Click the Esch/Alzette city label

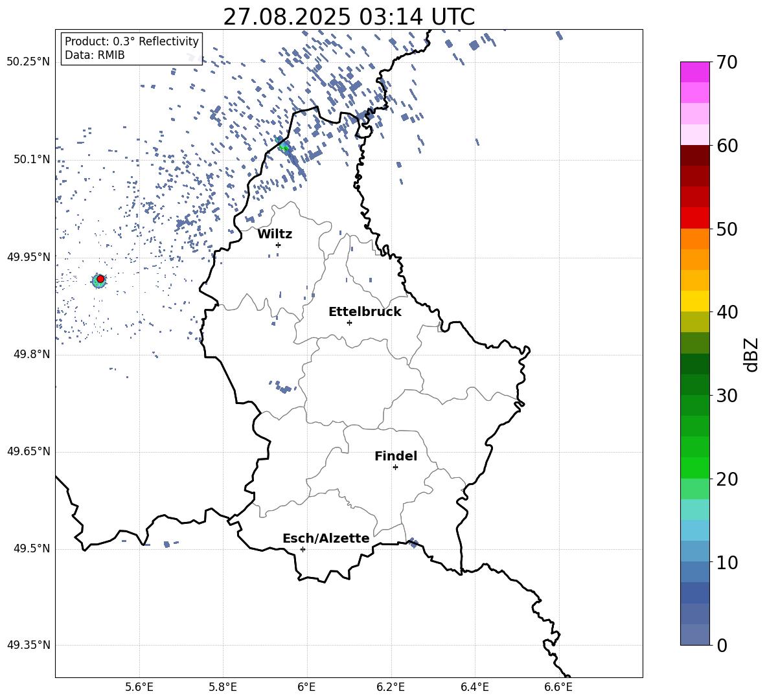click(326, 539)
